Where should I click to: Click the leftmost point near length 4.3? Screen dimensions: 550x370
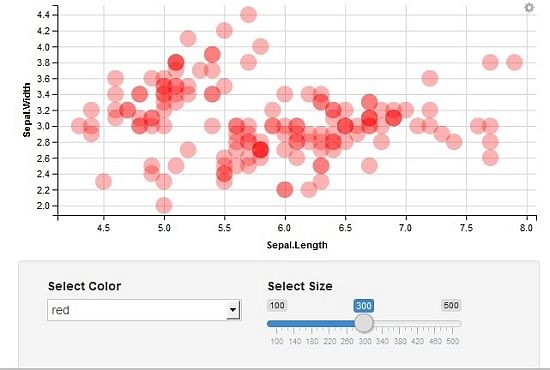tap(79, 126)
